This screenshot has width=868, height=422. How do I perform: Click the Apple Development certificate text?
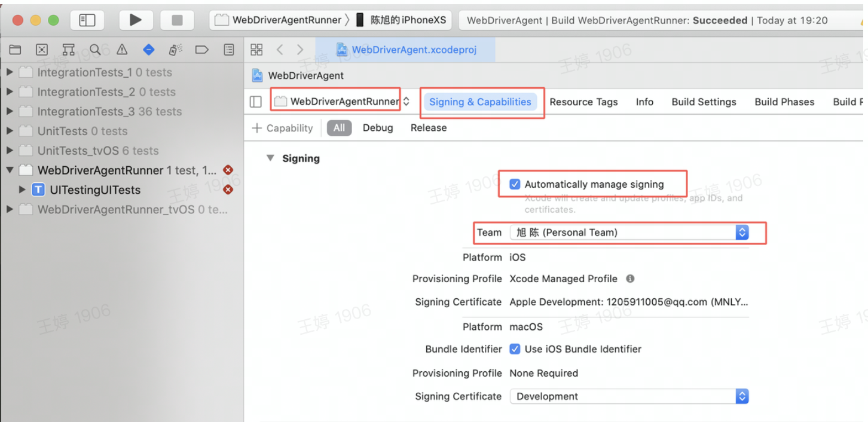[628, 302]
